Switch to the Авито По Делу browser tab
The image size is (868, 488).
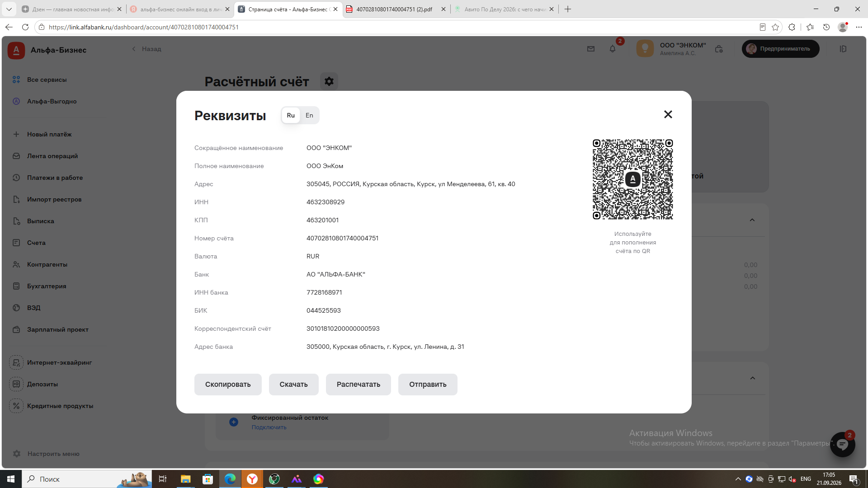click(505, 9)
